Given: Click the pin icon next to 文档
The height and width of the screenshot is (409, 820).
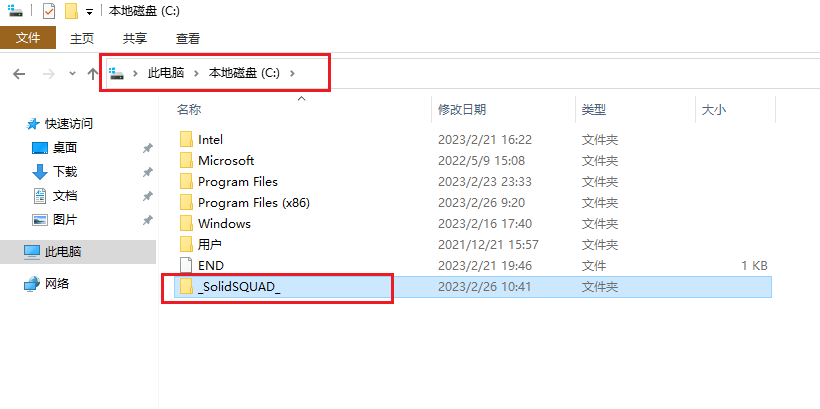Looking at the screenshot, I should coord(147,197).
